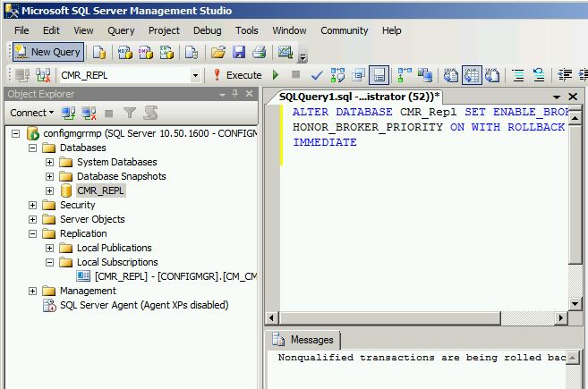Open the Query menu
Viewport: 588px width, 389px height.
click(x=121, y=30)
